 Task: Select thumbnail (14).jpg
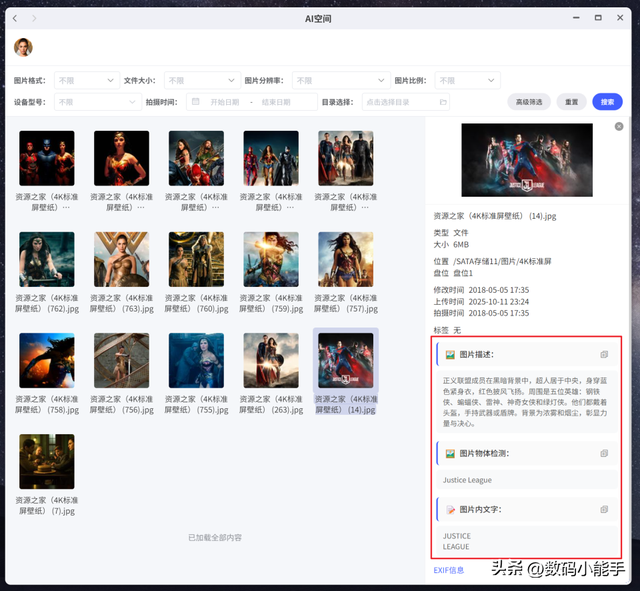346,360
